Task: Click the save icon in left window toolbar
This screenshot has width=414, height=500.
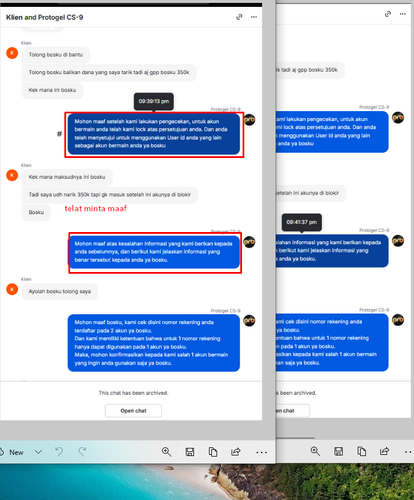Action: click(x=190, y=452)
